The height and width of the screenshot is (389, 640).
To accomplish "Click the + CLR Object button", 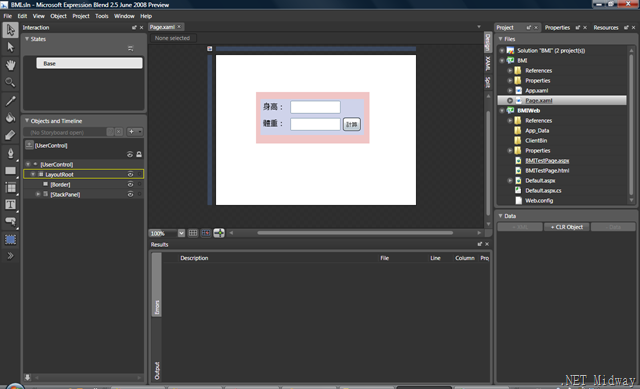I will 567,227.
